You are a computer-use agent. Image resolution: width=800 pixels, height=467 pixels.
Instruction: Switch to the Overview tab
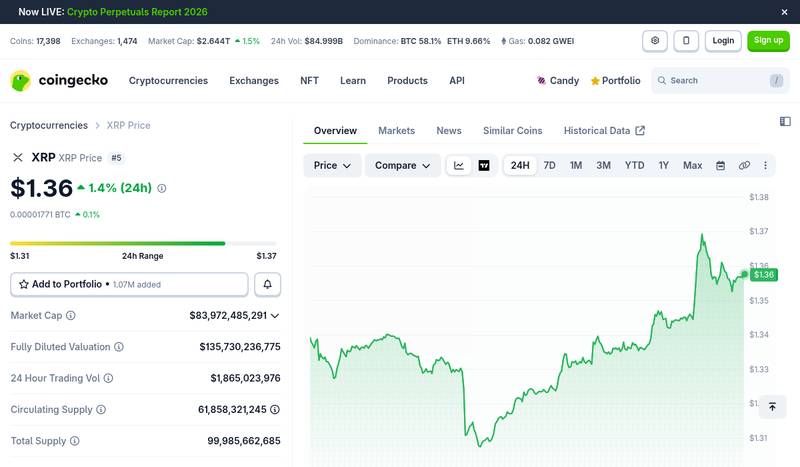pos(335,131)
